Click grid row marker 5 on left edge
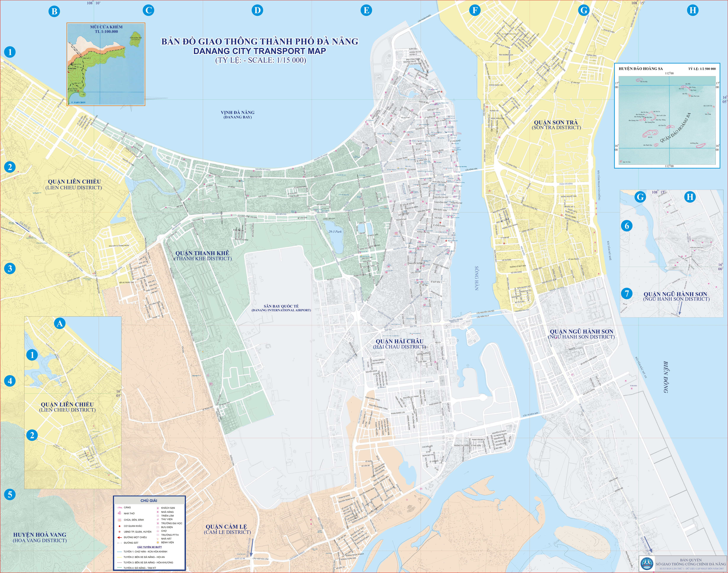 pyautogui.click(x=10, y=494)
